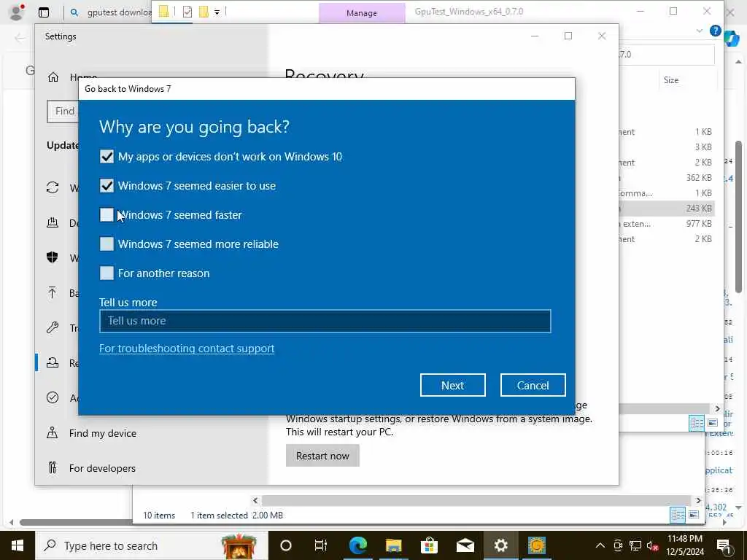Open File Explorer from taskbar
This screenshot has width=747, height=560.
394,545
